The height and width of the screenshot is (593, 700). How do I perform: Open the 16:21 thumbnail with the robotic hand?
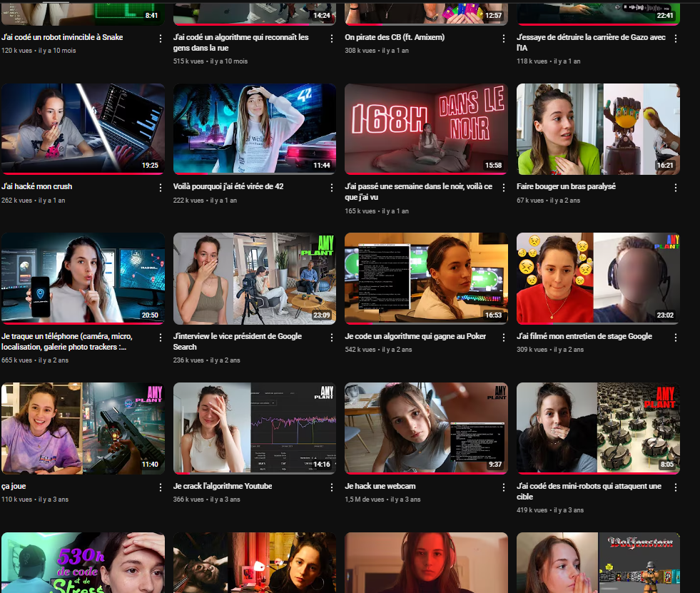coord(598,128)
